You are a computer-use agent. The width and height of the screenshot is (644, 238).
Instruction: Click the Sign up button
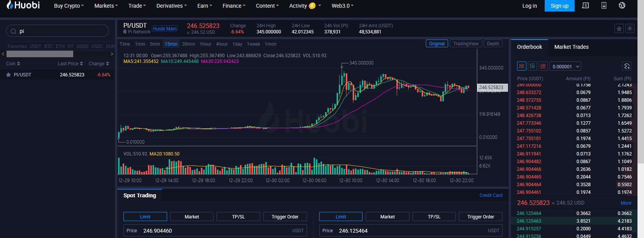(x=559, y=6)
